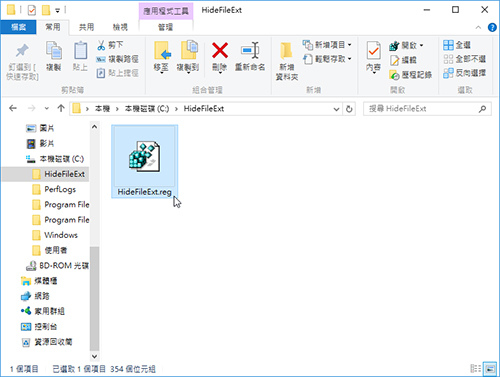Collapse the ribbon with chevron

478,27
